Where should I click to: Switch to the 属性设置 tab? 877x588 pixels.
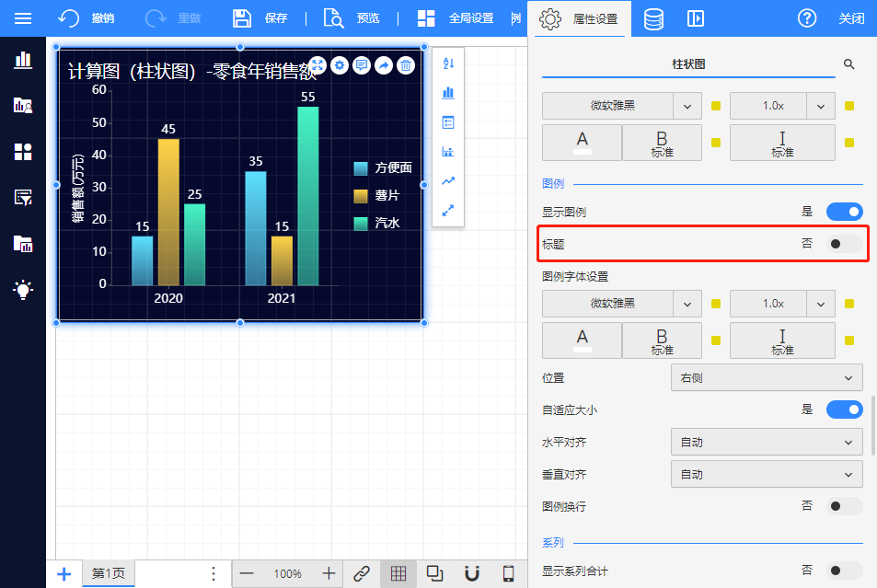point(579,18)
